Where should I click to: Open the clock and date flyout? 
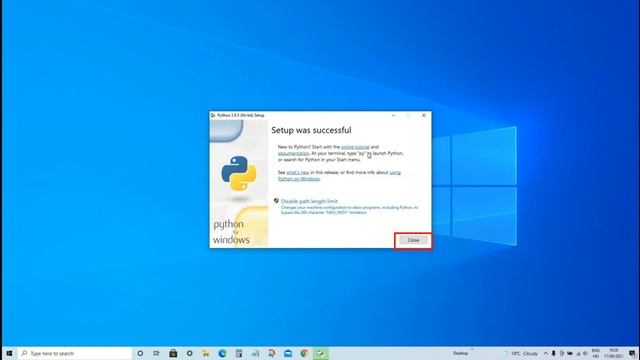click(x=613, y=353)
